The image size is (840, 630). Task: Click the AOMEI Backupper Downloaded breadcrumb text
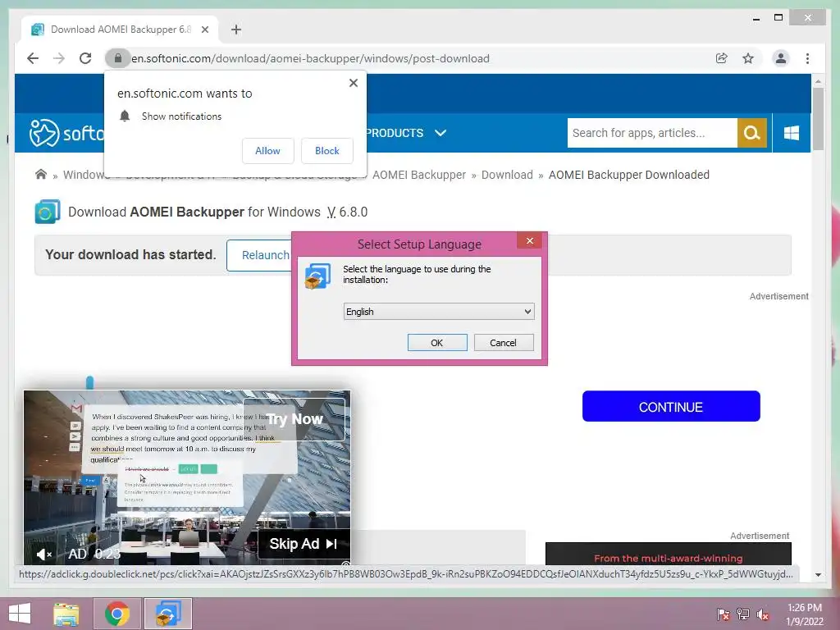click(629, 175)
